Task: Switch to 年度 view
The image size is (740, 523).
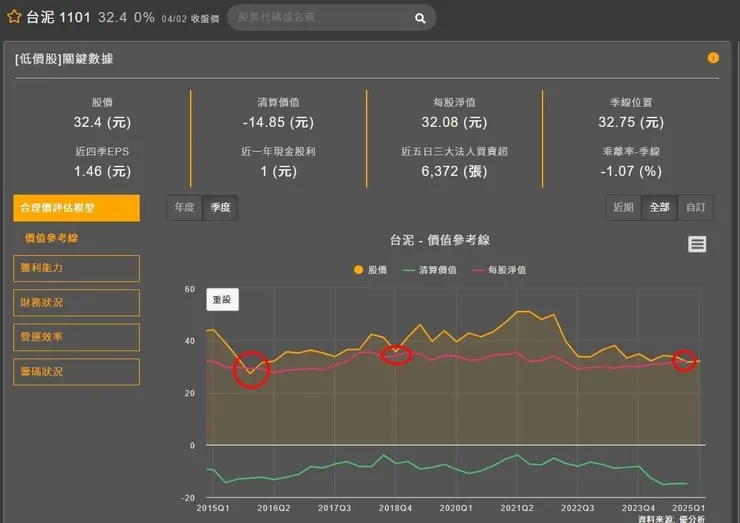Action: pos(185,207)
